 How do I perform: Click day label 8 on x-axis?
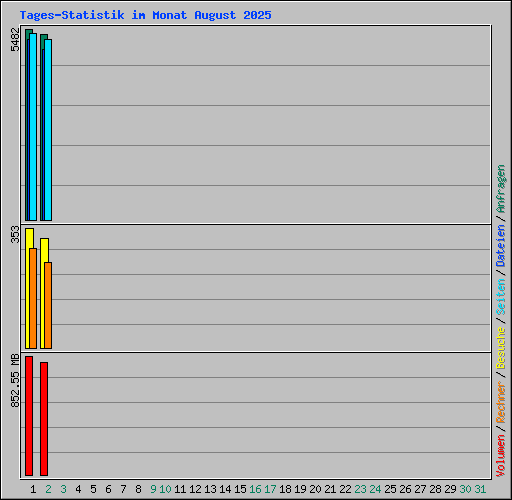pos(138,489)
